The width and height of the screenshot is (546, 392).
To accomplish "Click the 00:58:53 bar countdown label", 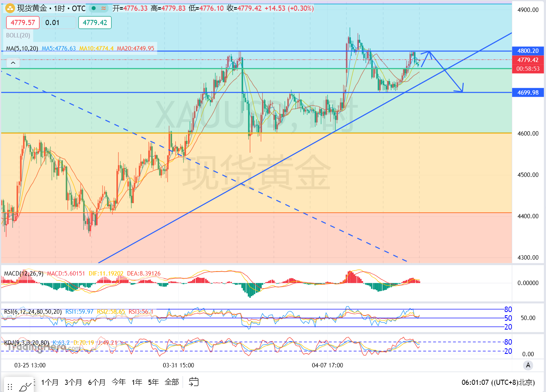I will pyautogui.click(x=528, y=69).
